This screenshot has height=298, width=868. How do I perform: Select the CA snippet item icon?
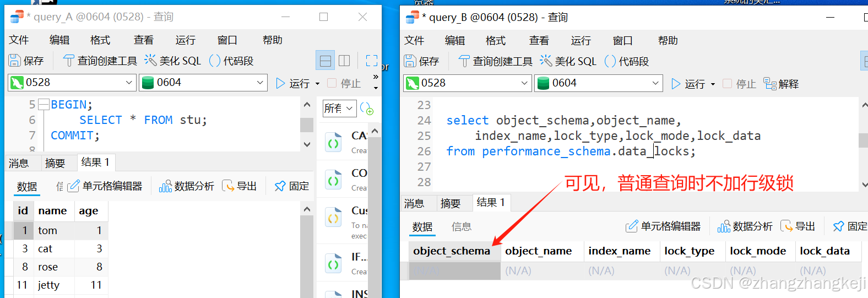pyautogui.click(x=333, y=143)
